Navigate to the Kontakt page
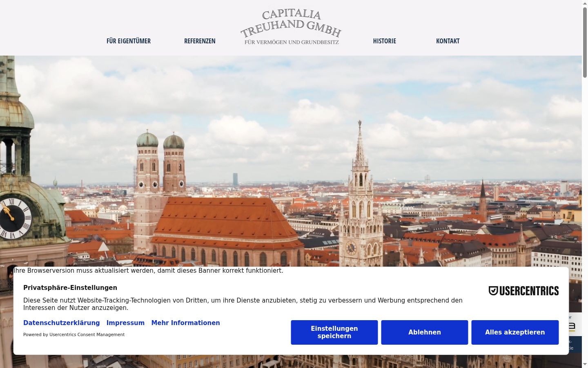This screenshot has height=368, width=588. coord(448,41)
